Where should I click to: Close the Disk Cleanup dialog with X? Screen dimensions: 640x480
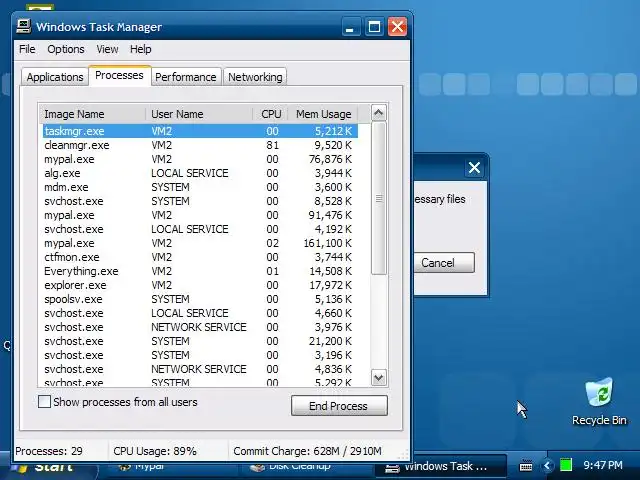[x=474, y=167]
